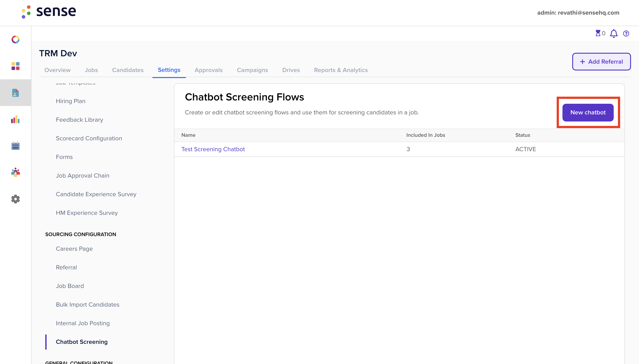Select the Settings tab
This screenshot has height=364, width=639.
[x=169, y=70]
